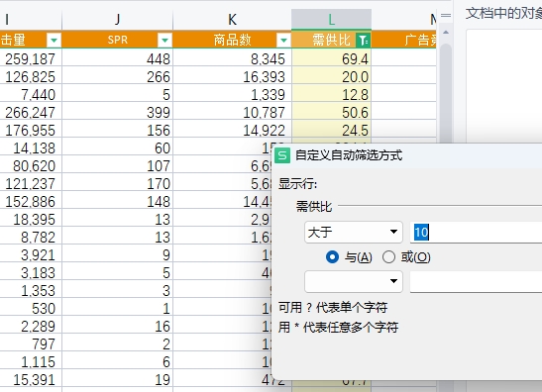Click cell value 19 in SPR column
This screenshot has width=542, height=392.
click(163, 380)
